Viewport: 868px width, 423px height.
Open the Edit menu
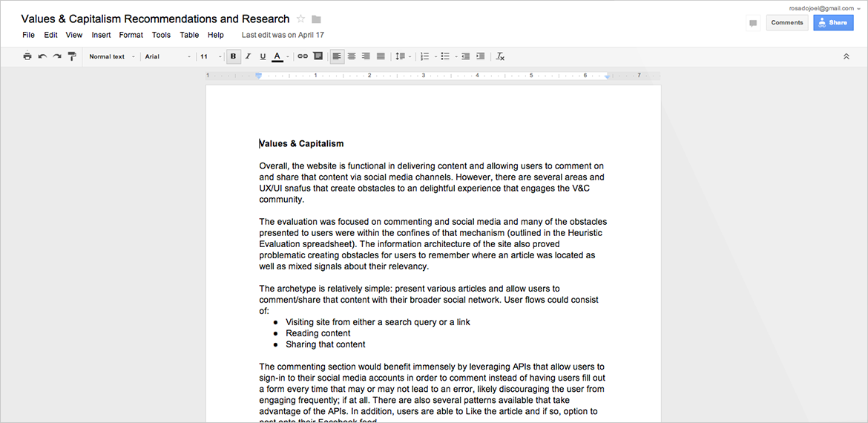[x=51, y=35]
